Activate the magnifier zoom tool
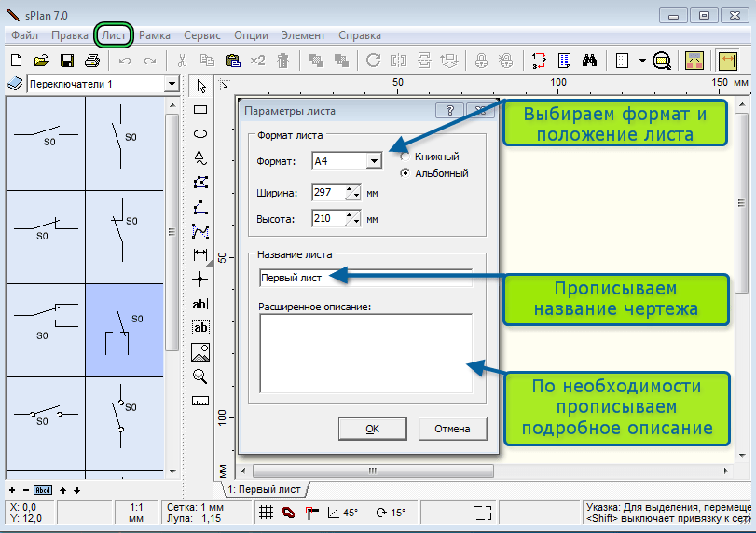Image resolution: width=756 pixels, height=533 pixels. [x=200, y=376]
